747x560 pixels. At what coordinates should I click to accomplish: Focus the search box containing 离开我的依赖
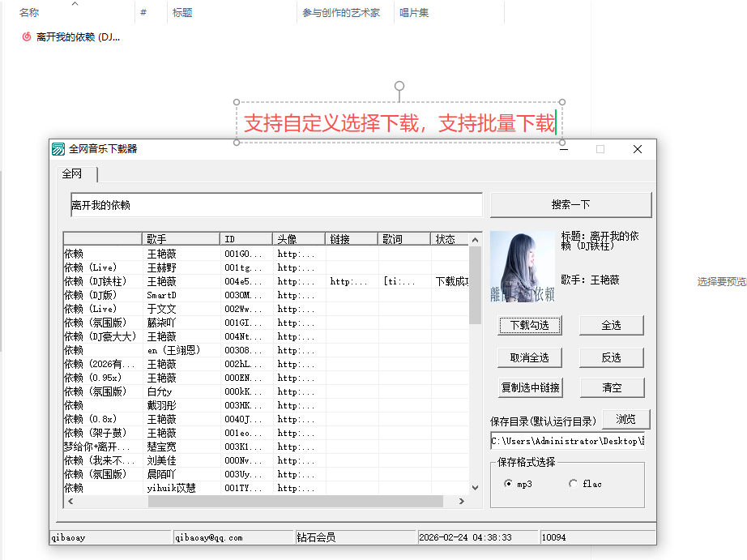pyautogui.click(x=276, y=205)
